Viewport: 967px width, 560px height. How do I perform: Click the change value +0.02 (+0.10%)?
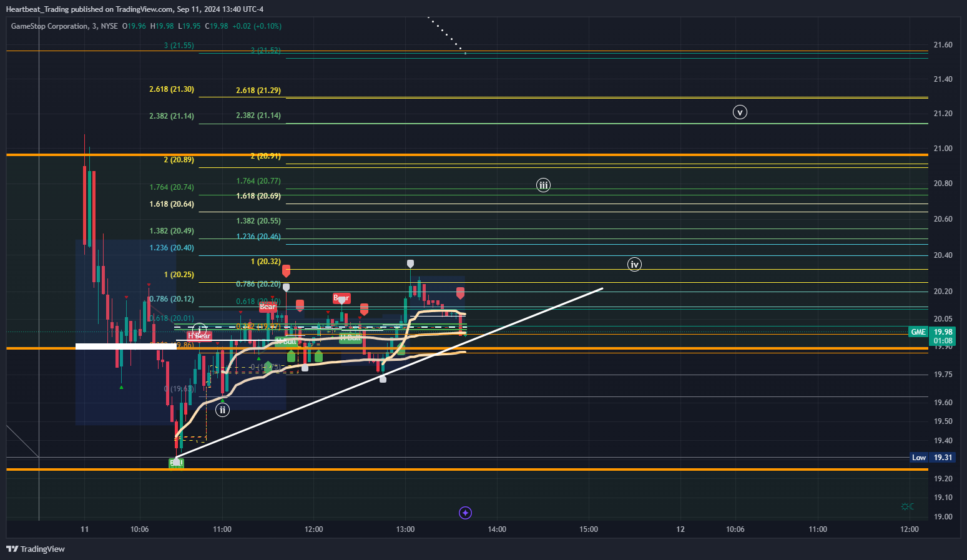(x=257, y=26)
